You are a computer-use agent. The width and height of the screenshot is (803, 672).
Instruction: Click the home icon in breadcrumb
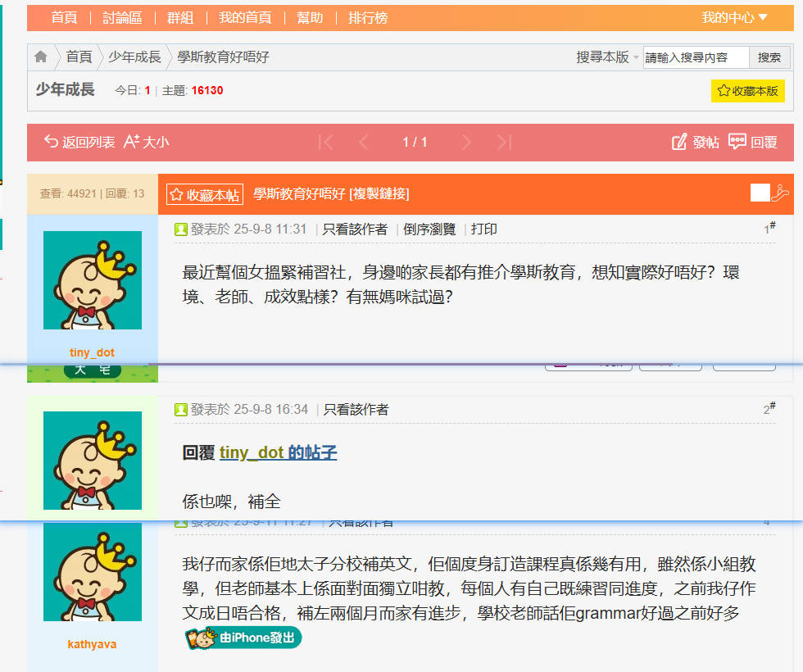pyautogui.click(x=41, y=57)
